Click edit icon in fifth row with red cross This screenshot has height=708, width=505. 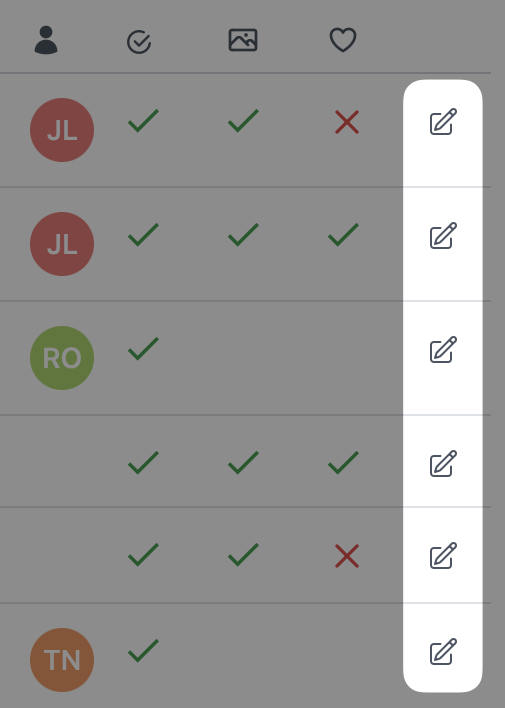(443, 555)
